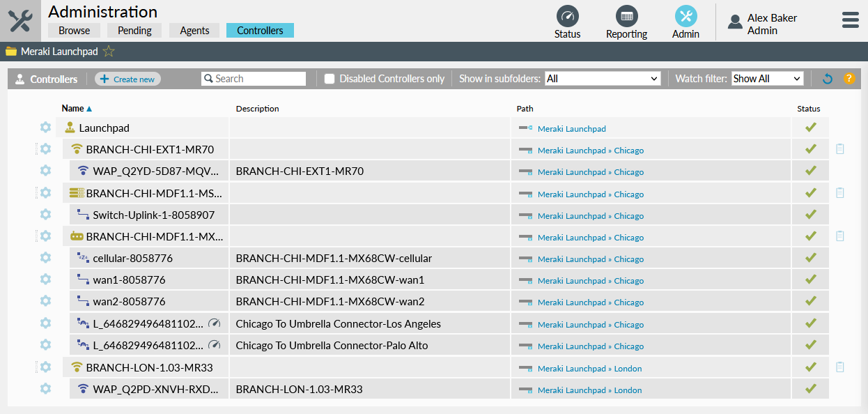
Task: Click the Alex Baker profile icon
Action: (x=735, y=21)
